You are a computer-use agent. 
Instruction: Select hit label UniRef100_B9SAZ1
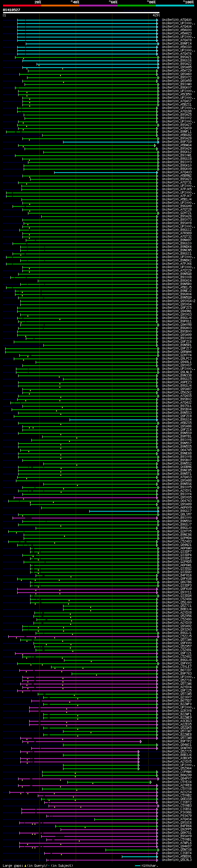pyautogui.click(x=177, y=57)
